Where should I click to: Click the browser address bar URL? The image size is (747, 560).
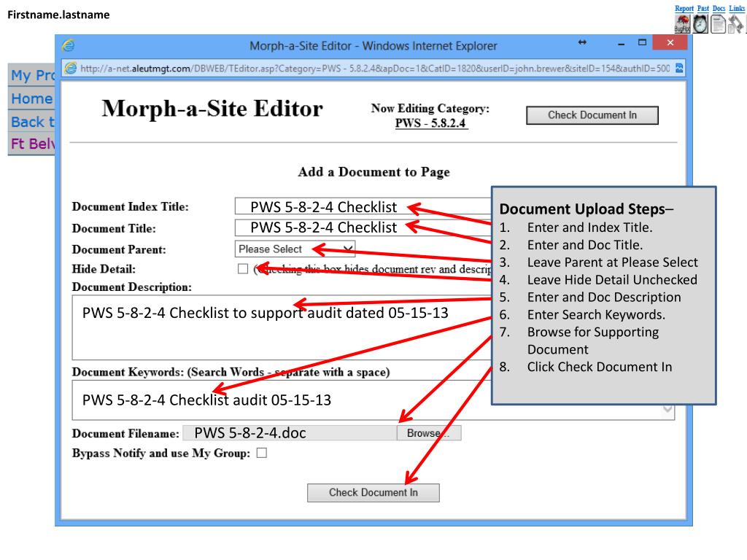pyautogui.click(x=375, y=69)
